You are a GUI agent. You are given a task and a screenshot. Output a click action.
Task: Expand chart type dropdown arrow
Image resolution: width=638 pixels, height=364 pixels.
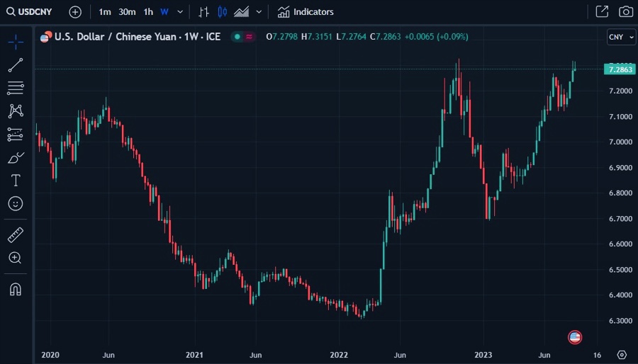(259, 12)
